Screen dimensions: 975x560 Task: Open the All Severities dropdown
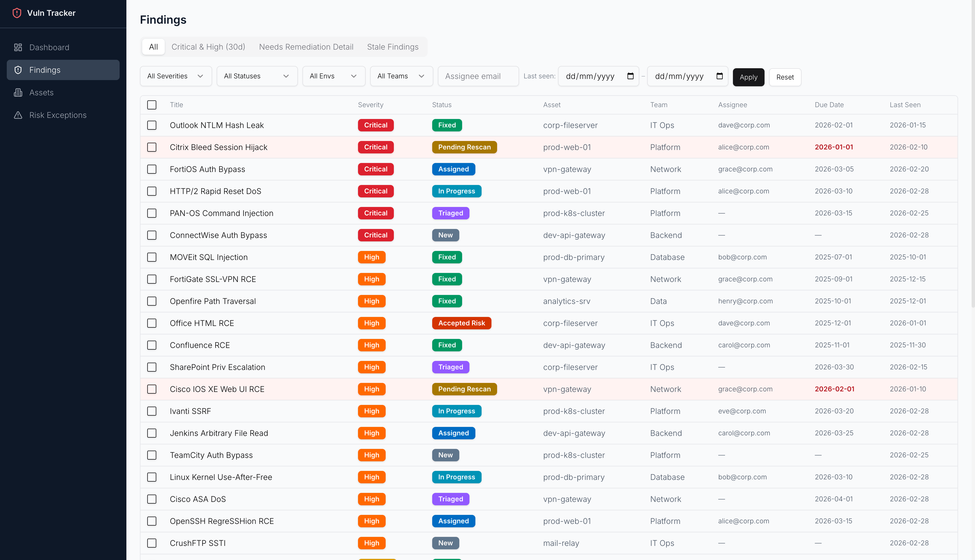click(175, 76)
